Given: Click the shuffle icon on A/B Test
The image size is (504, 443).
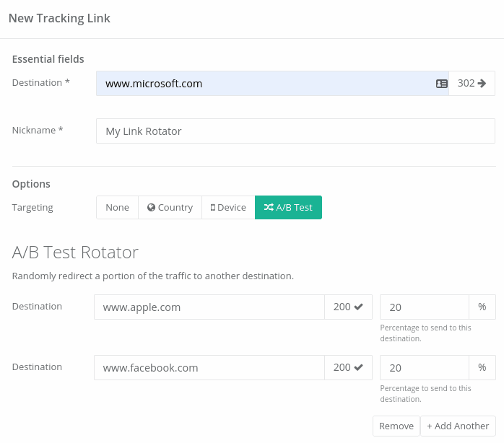Looking at the screenshot, I should (x=269, y=208).
